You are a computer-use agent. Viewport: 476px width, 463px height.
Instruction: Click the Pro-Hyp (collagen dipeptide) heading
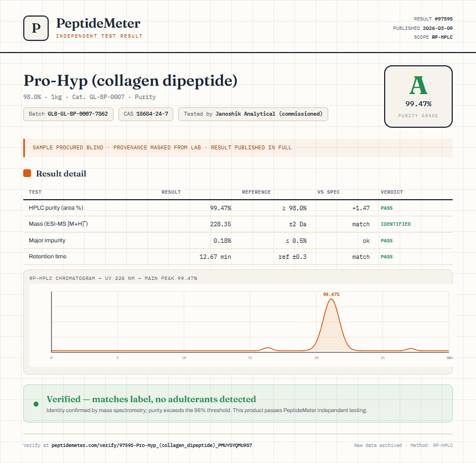(131, 81)
